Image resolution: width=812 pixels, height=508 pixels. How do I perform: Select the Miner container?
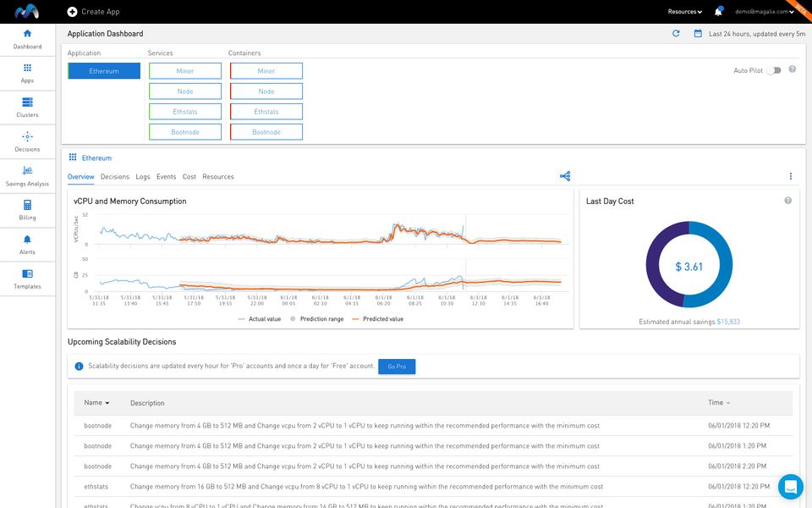[x=266, y=71]
